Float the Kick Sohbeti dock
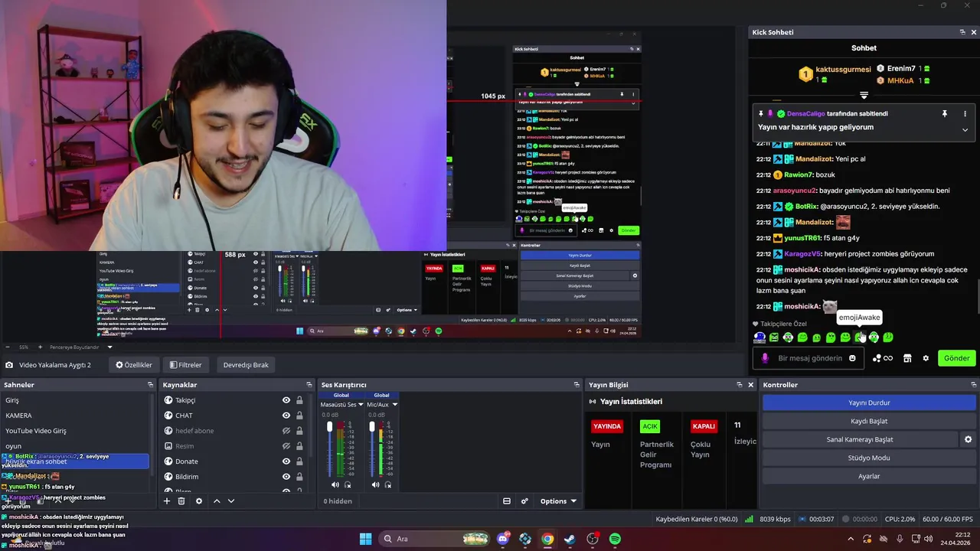 pyautogui.click(x=962, y=32)
